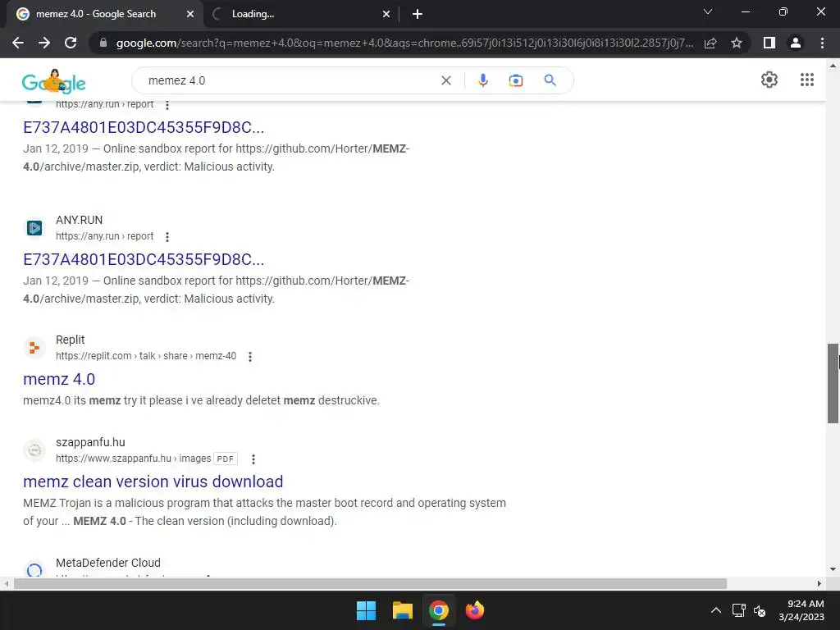Open the second E737A4801E03DC45355F9D8C link under ANY.RUN
This screenshot has width=840, height=630.
pos(144,260)
